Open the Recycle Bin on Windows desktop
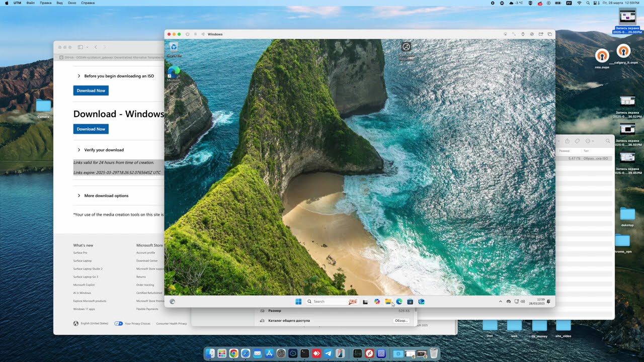This screenshot has height=362, width=644. pyautogui.click(x=174, y=49)
